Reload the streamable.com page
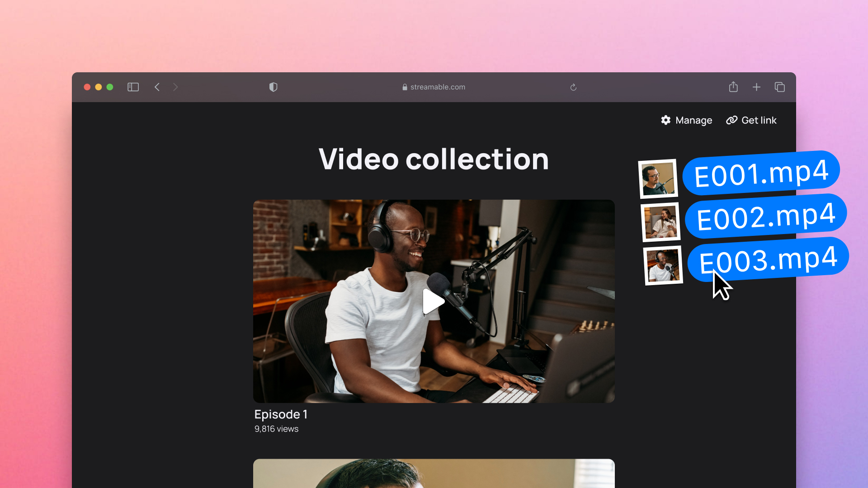The height and width of the screenshot is (488, 868). pos(573,87)
